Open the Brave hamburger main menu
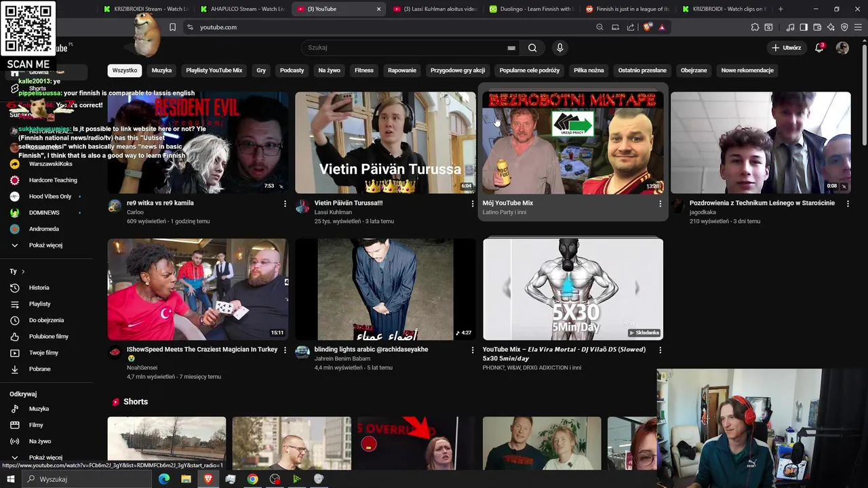Viewport: 868px width, 488px height. pos(858,27)
